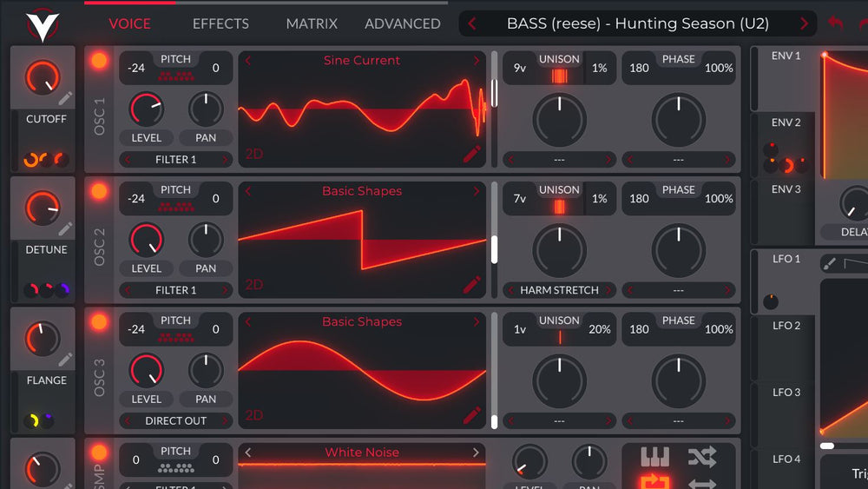Previous wavetable arrow on OSC 3 Basic Shapes
Image resolution: width=868 pixels, height=489 pixels.
[x=248, y=321]
